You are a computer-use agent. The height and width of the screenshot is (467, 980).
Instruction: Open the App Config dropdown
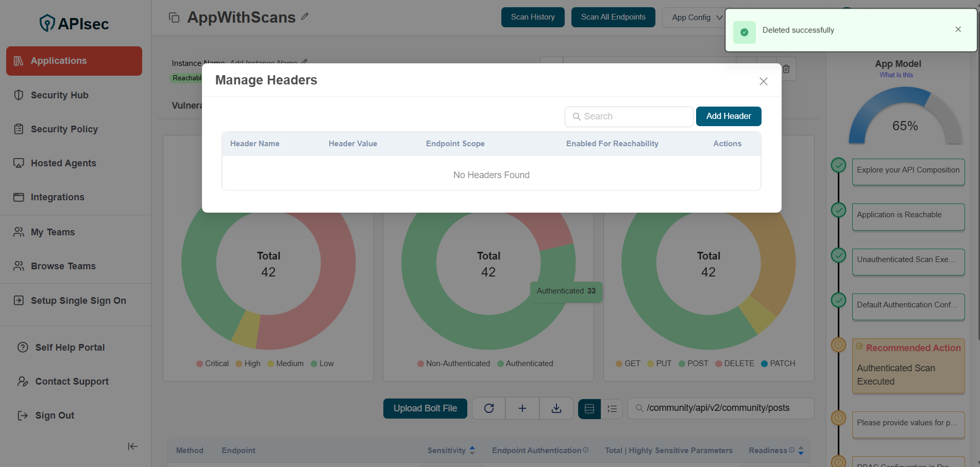[696, 18]
